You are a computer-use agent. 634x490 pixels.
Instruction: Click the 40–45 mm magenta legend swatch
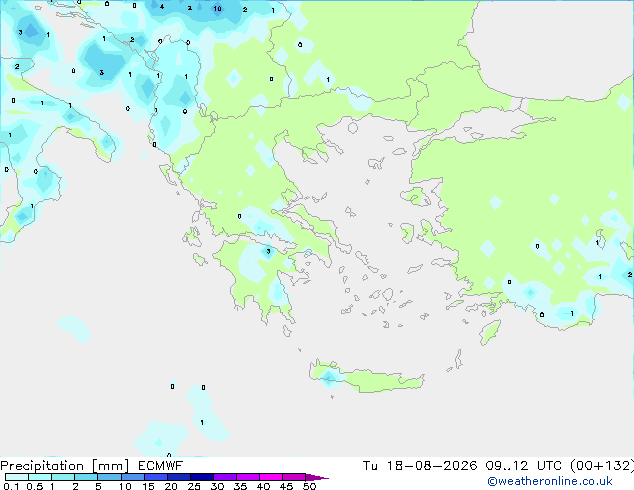271,477
